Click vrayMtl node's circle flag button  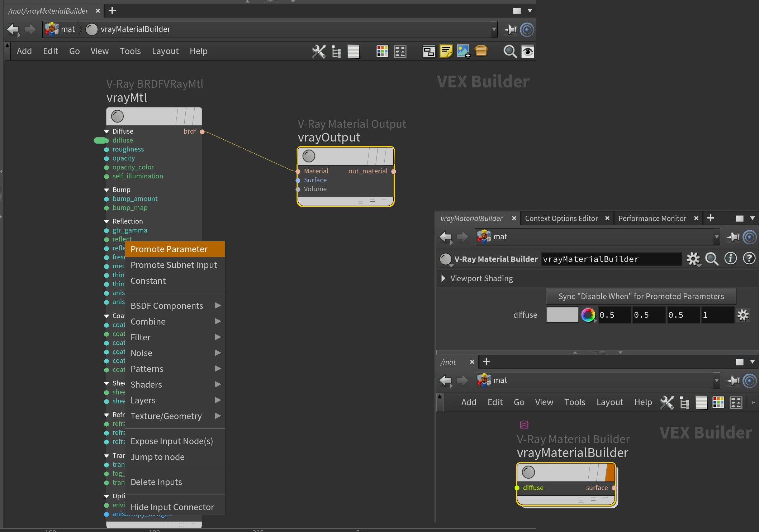tap(117, 116)
